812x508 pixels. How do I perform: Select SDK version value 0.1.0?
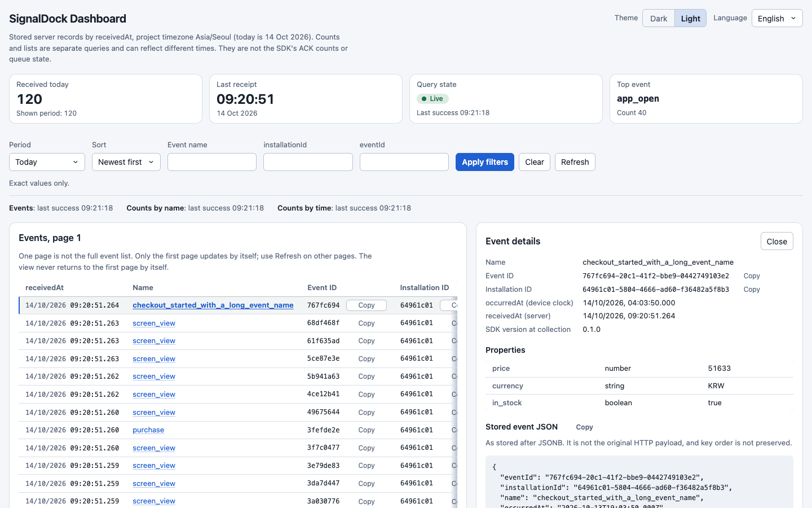click(592, 330)
